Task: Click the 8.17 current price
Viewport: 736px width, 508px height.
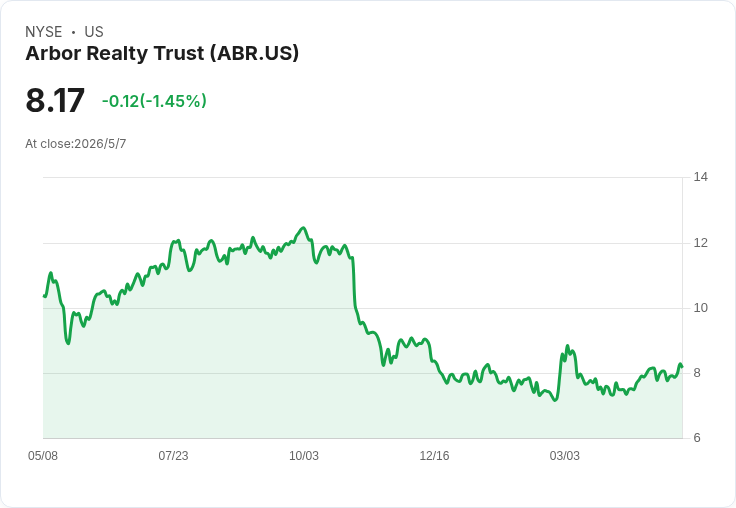Action: (x=55, y=100)
